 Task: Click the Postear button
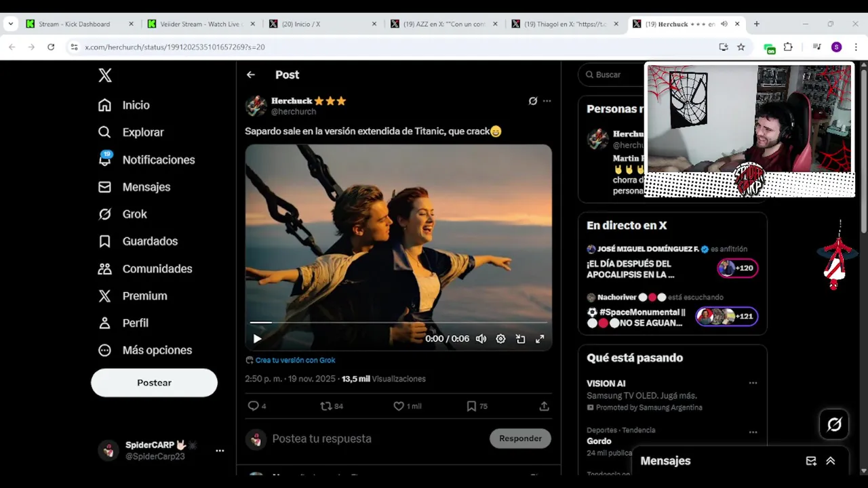[x=154, y=383]
